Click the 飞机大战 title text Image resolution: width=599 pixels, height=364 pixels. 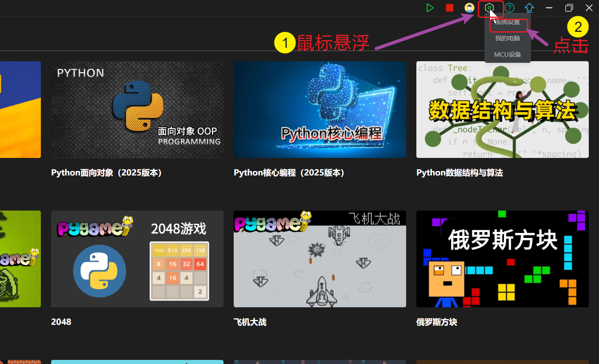250,322
